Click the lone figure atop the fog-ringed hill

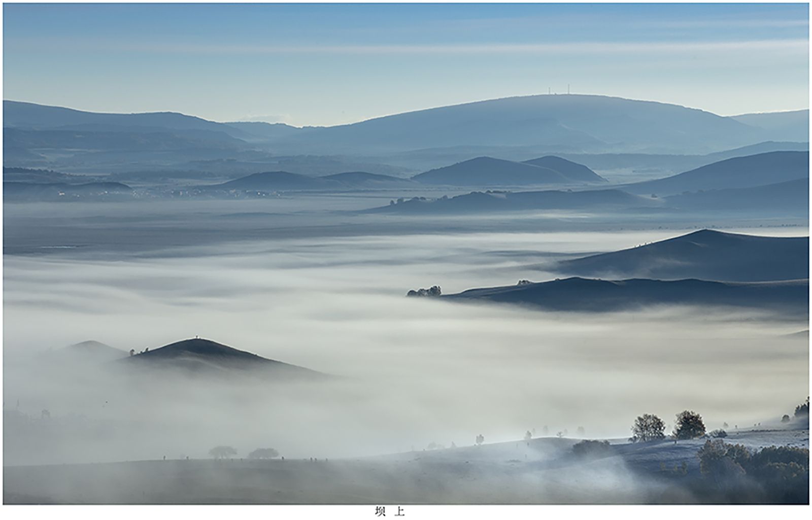point(196,337)
